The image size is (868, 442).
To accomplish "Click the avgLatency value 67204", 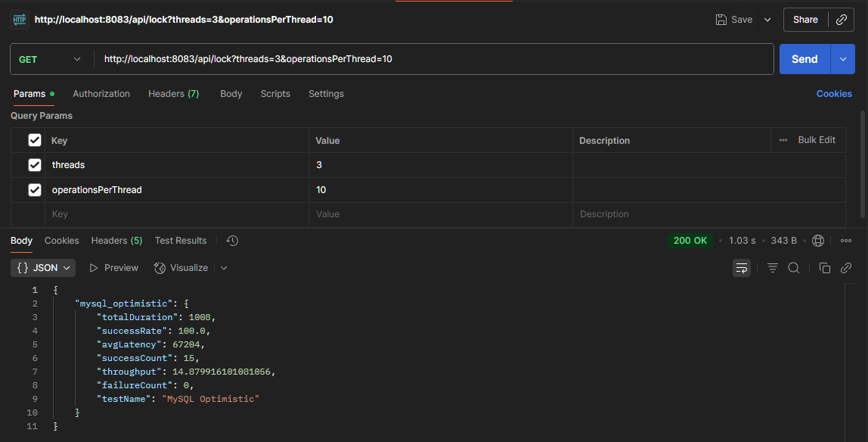I will [186, 344].
